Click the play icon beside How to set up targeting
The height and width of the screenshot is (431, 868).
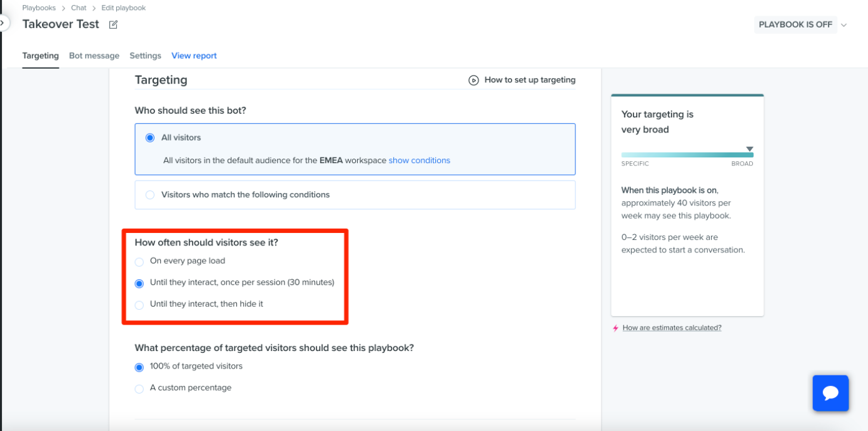click(473, 80)
